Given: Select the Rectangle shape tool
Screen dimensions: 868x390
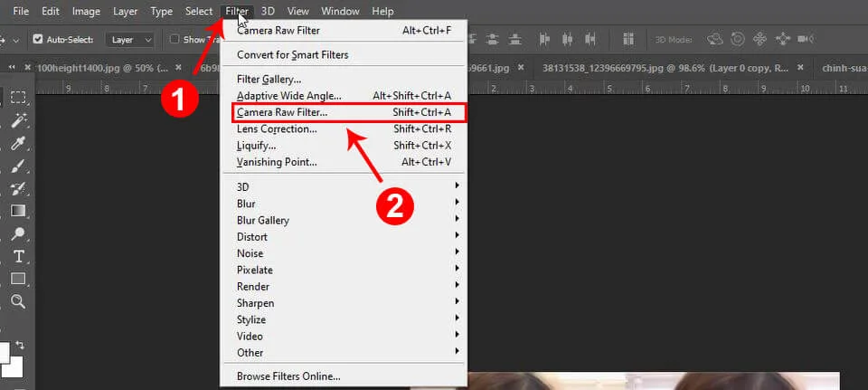Looking at the screenshot, I should click(18, 278).
